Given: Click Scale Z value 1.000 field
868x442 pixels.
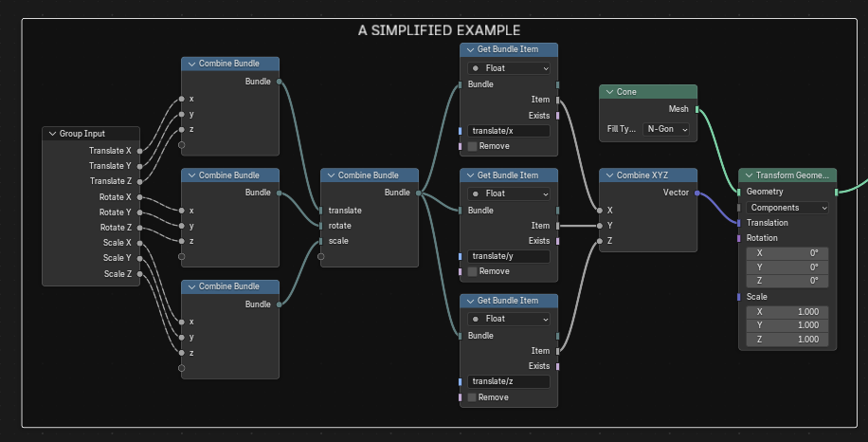Looking at the screenshot, I should (787, 340).
